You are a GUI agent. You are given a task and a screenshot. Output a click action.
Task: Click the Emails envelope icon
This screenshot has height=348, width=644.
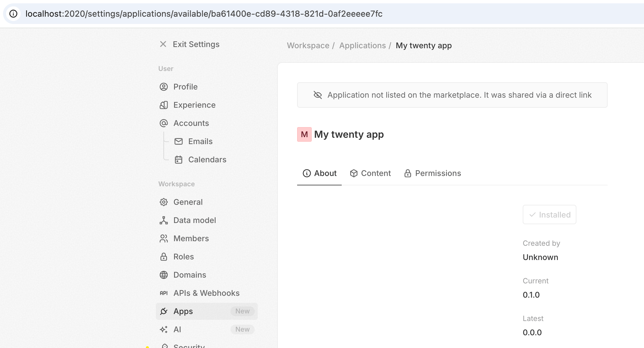(179, 141)
